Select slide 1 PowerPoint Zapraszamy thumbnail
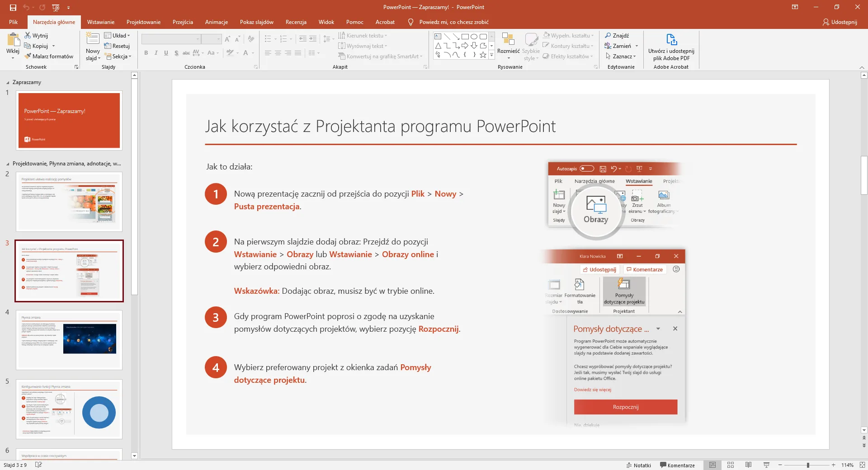 [69, 120]
